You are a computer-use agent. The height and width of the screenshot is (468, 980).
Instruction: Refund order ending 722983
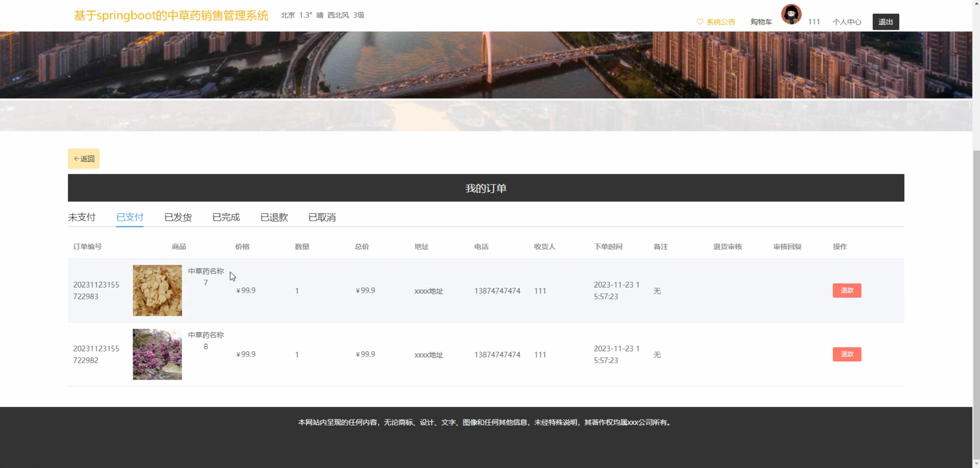tap(847, 290)
